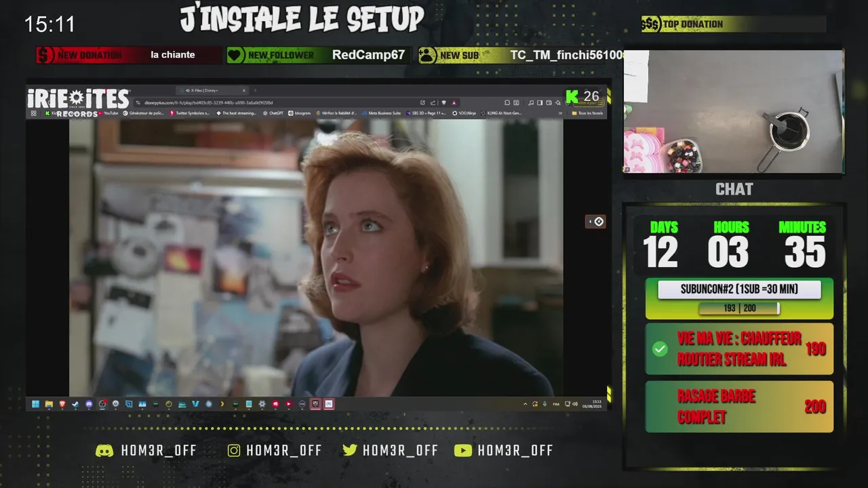Click the Brave Rewards triangle icon
The height and width of the screenshot is (488, 868).
click(454, 102)
